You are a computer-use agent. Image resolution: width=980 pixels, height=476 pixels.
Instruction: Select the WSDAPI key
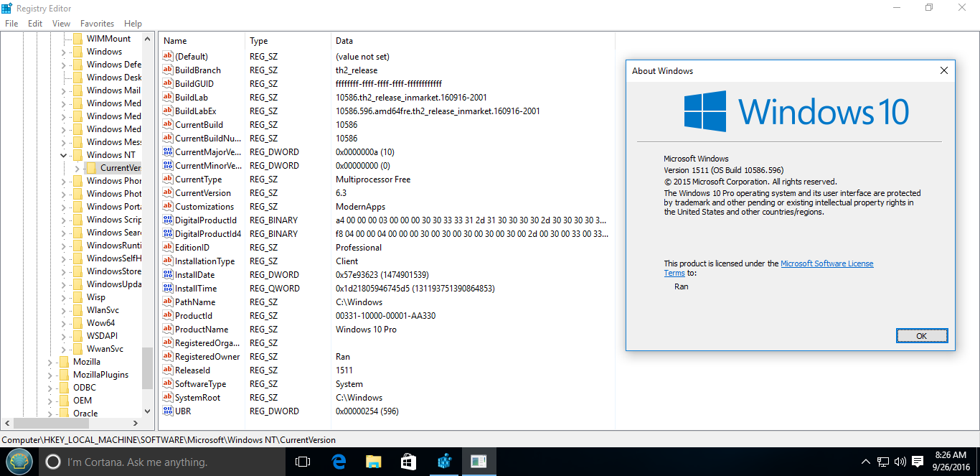click(x=102, y=336)
